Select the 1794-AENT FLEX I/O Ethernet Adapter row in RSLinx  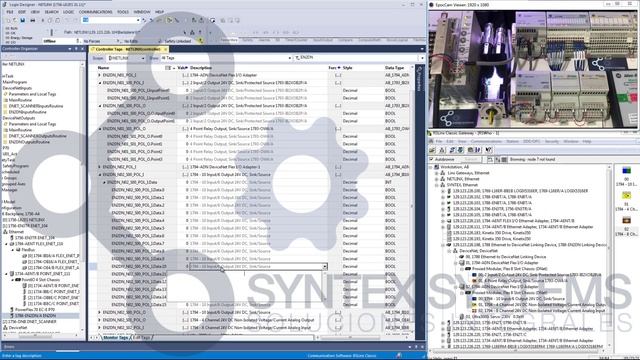pyautogui.click(x=510, y=221)
